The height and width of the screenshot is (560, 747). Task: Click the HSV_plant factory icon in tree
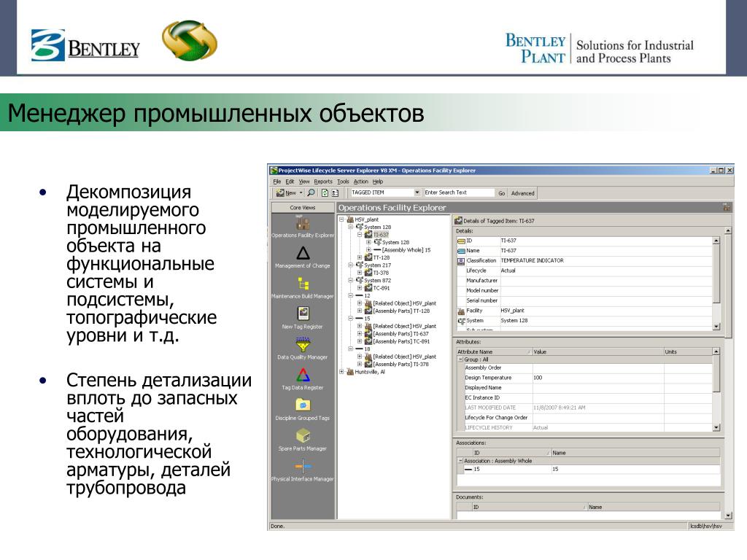pyautogui.click(x=350, y=219)
